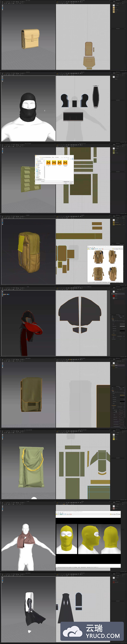Select back view of yellow balaclava image
Screen dimensions: 127x644
point(111,539)
